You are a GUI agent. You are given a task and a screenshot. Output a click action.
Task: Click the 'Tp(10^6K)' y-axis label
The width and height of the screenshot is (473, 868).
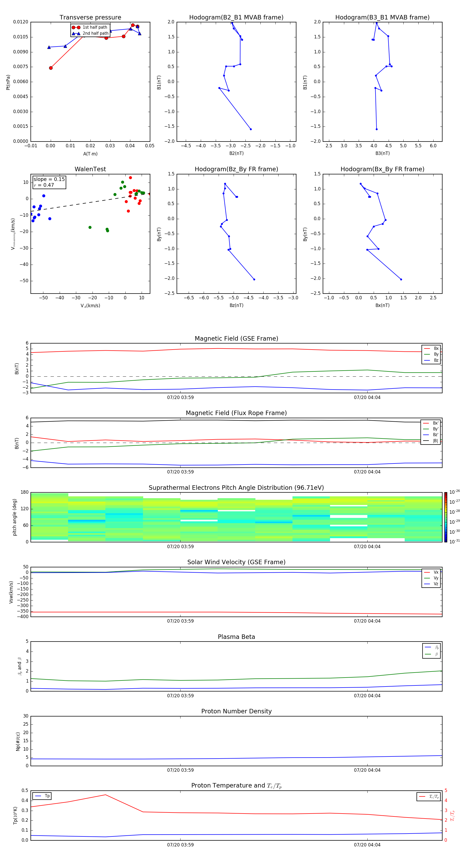point(15,816)
